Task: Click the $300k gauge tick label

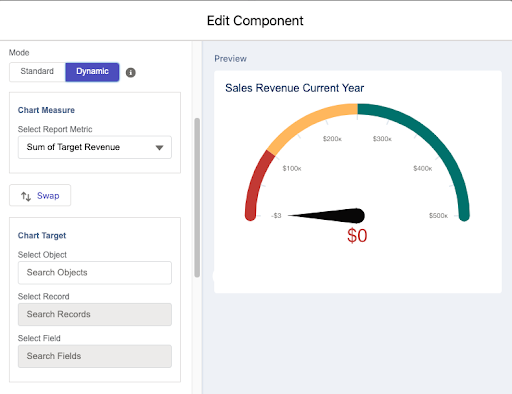Action: [382, 139]
